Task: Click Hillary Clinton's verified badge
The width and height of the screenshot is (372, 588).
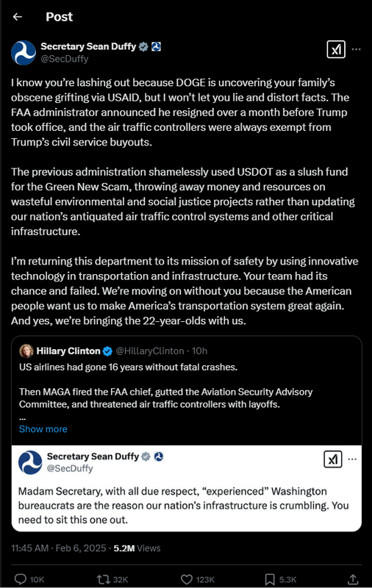Action: click(x=107, y=351)
